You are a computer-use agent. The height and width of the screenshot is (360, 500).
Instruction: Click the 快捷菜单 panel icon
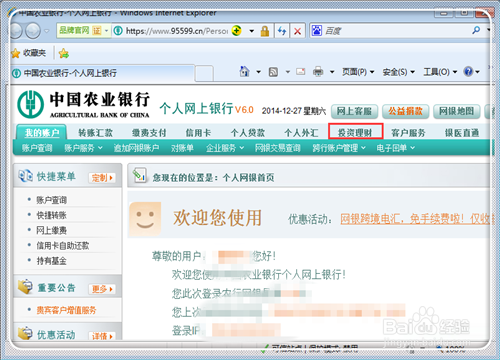click(x=25, y=176)
